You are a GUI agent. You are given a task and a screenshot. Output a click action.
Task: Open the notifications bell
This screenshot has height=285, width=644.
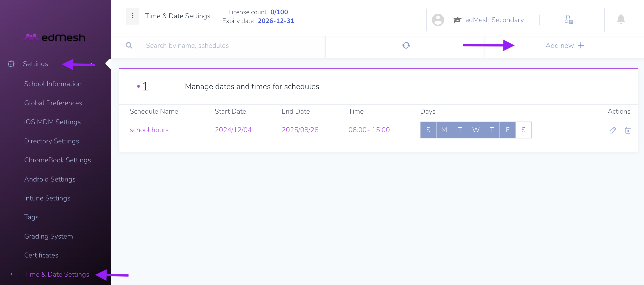pos(621,19)
